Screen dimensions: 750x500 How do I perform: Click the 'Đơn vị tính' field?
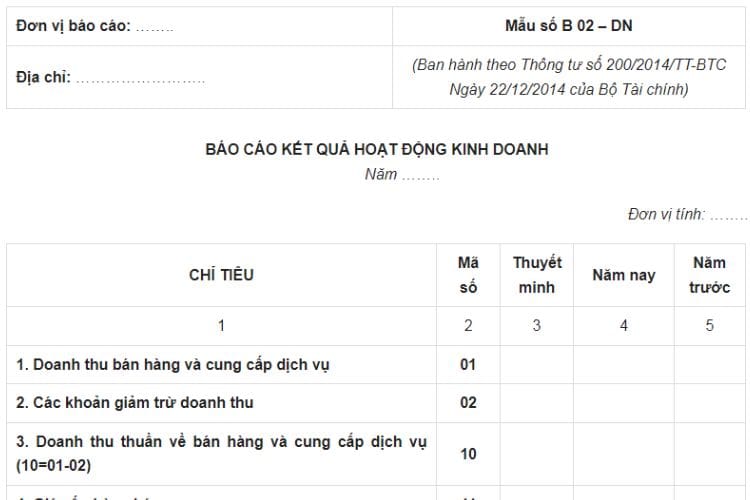point(686,214)
